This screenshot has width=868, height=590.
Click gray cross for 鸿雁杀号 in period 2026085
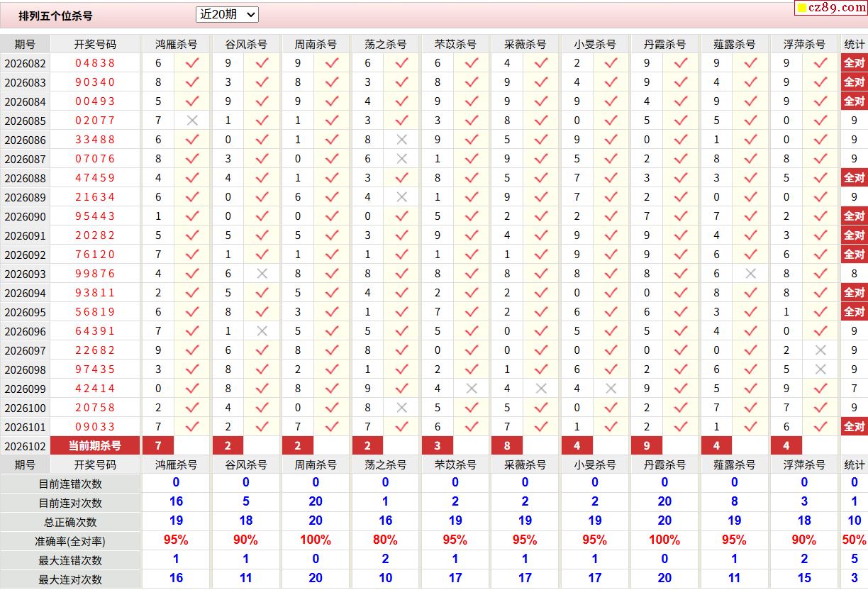192,121
